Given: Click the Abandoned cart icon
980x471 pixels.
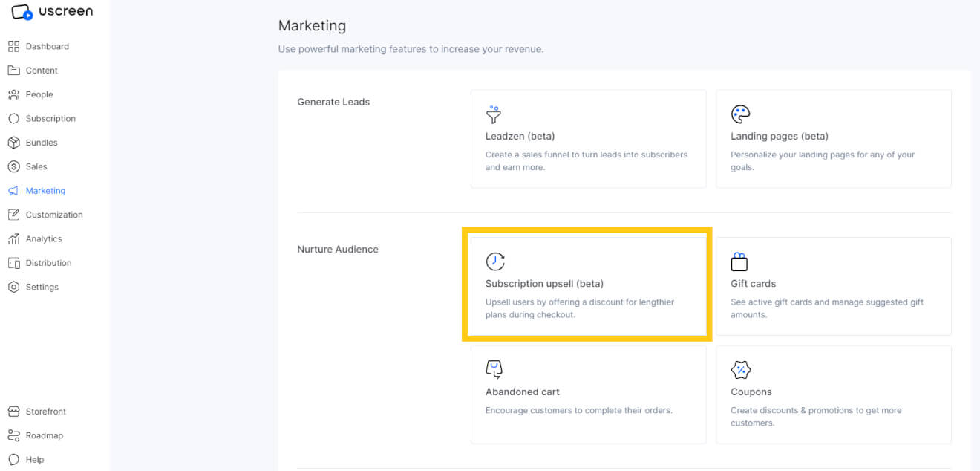Looking at the screenshot, I should tap(494, 370).
